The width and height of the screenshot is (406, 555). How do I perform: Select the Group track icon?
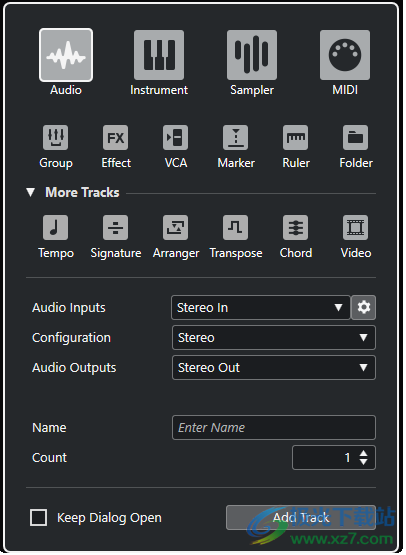56,137
